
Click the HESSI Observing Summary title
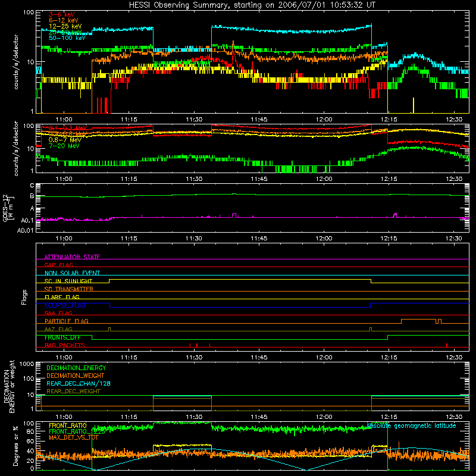[252, 5]
